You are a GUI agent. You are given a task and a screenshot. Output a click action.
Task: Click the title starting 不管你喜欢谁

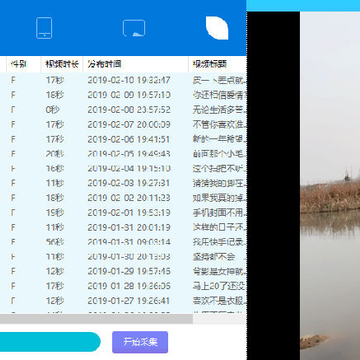220,124
